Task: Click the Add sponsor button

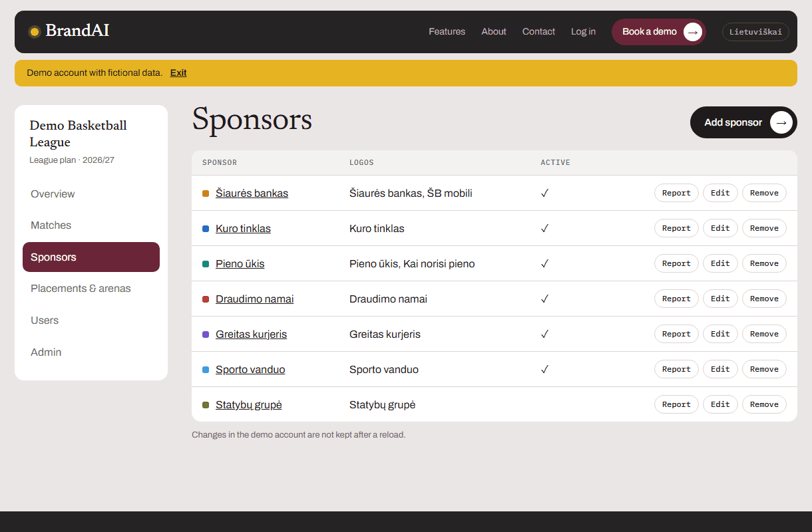Action: click(x=743, y=122)
